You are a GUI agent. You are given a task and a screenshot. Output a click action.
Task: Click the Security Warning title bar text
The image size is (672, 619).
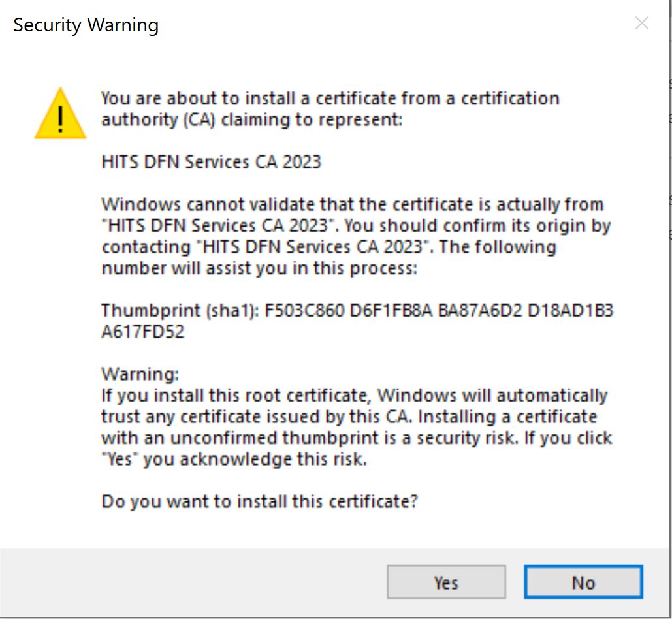click(85, 25)
